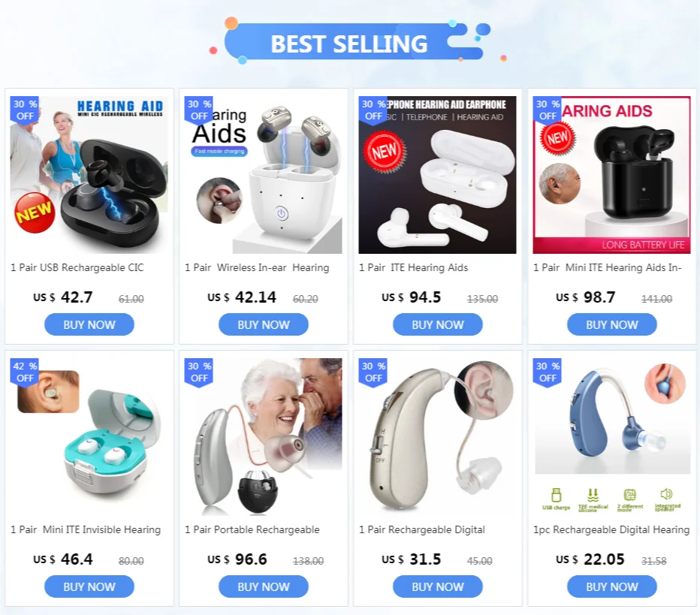Click BUY NOW for Portable Rechargeable 96.6
The image size is (700, 615).
click(264, 586)
